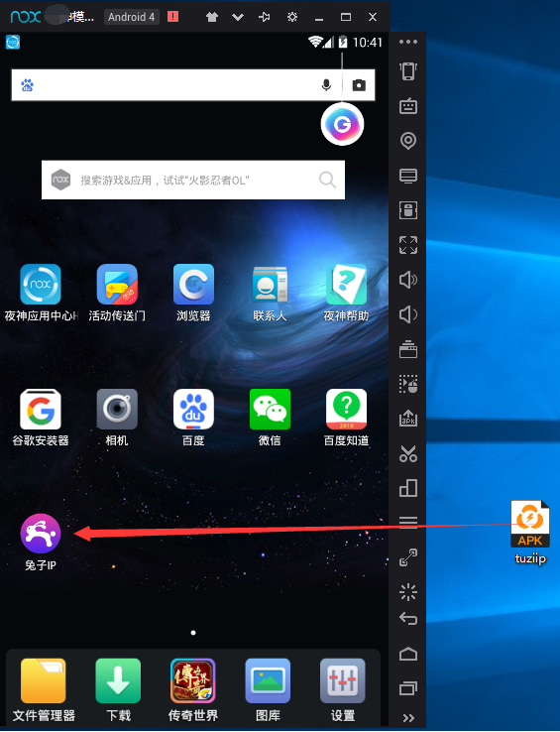This screenshot has width=560, height=732.
Task: Toggle fullscreen mode from the sidebar
Action: [x=408, y=245]
